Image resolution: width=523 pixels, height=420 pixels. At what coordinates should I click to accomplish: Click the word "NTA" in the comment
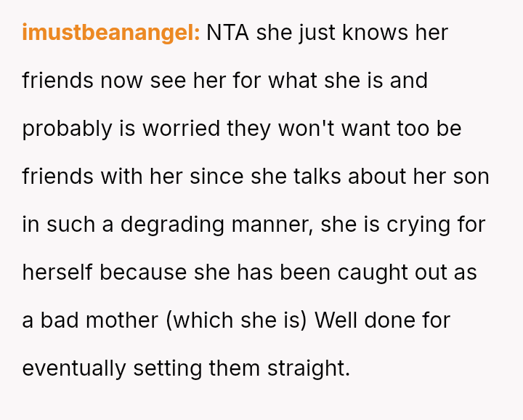(x=228, y=33)
